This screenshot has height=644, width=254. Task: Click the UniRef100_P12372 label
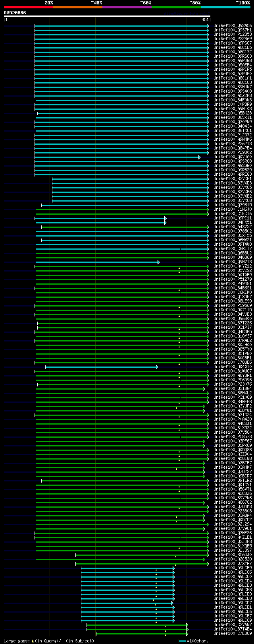[233, 135]
